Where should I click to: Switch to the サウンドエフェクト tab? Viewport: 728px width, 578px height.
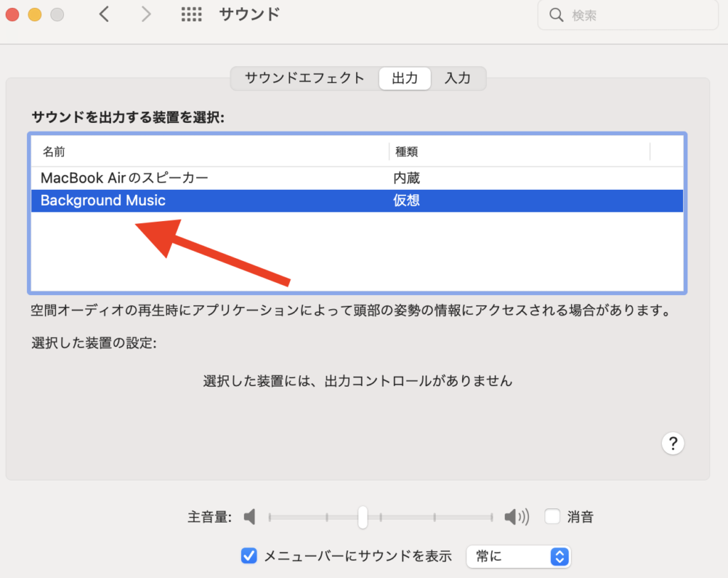coord(304,78)
